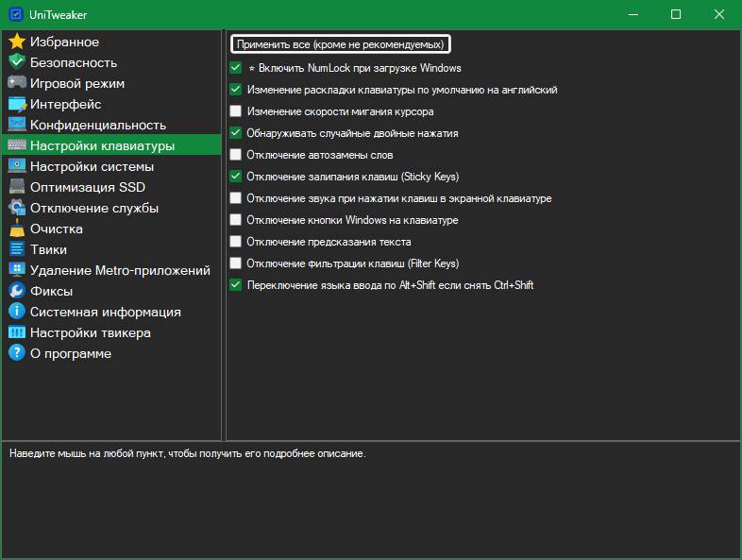Check the Отключение автозамены слов option
Image resolution: width=742 pixels, height=560 pixels.
[x=236, y=155]
